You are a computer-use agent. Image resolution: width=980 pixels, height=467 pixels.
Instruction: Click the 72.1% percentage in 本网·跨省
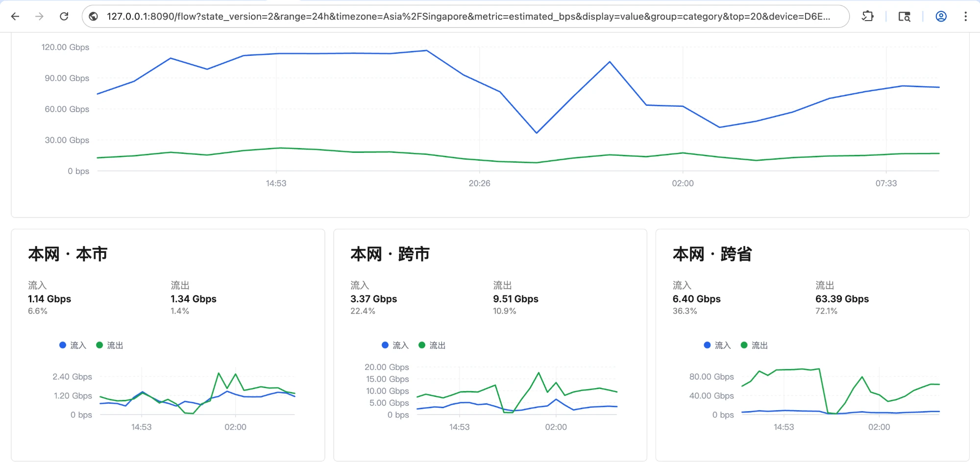(827, 311)
